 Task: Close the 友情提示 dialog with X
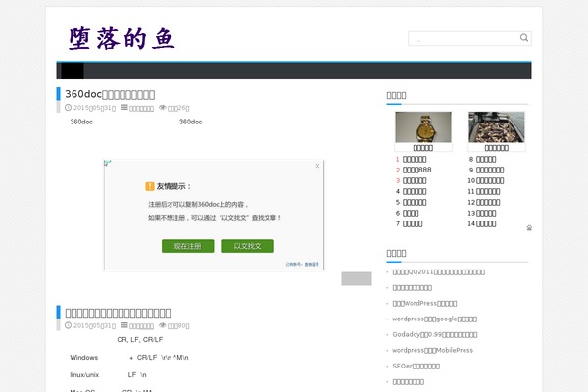(x=318, y=166)
